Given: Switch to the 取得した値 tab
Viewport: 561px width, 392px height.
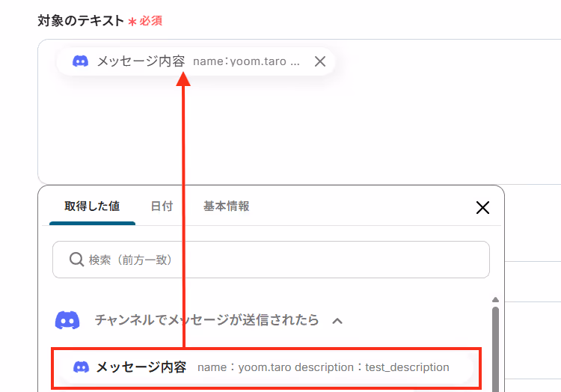Looking at the screenshot, I should [x=92, y=206].
